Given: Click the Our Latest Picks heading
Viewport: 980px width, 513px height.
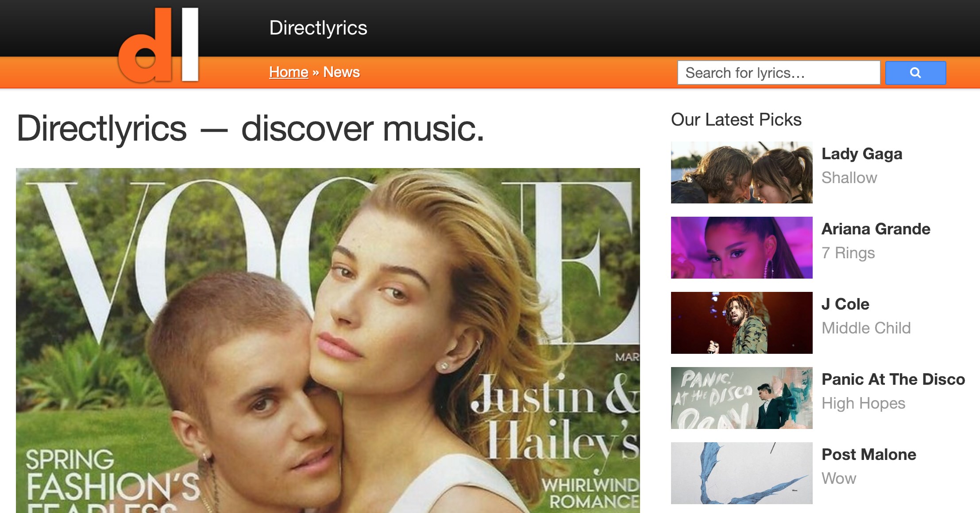Looking at the screenshot, I should pyautogui.click(x=736, y=120).
